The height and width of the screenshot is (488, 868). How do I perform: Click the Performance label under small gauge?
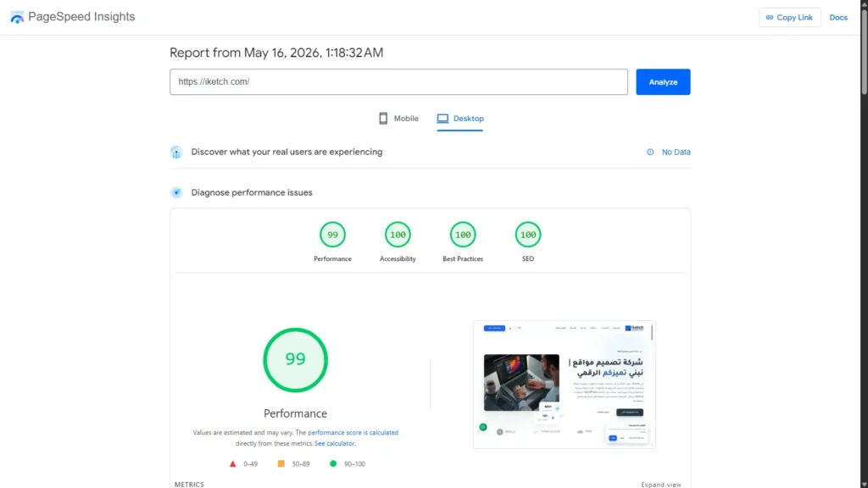pyautogui.click(x=332, y=259)
